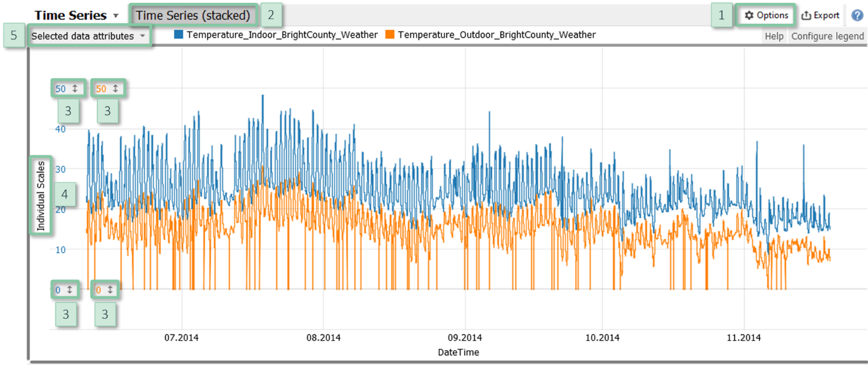Click the Help link beside the legend
The width and height of the screenshot is (868, 365).
click(x=774, y=36)
